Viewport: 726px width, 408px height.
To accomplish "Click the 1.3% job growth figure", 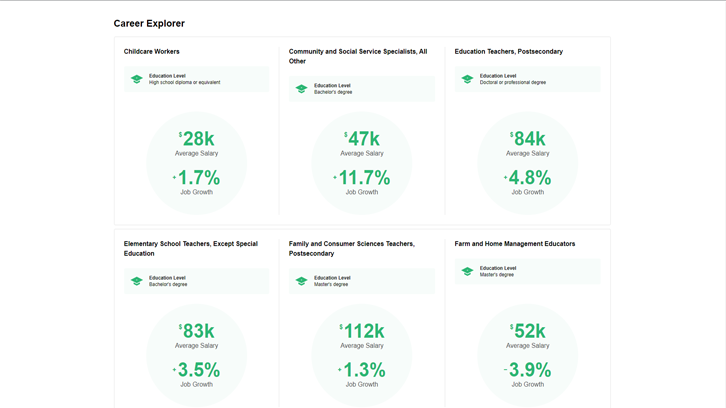I will pos(362,370).
